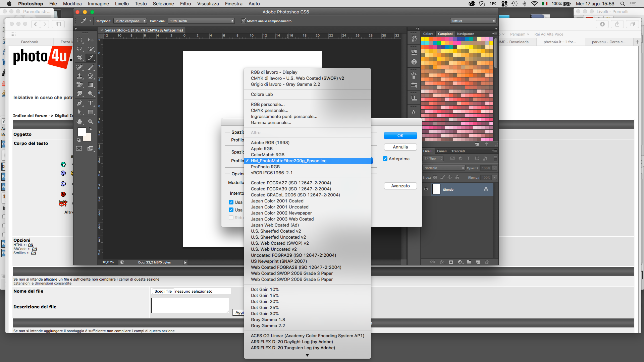
Task: Toggle lock transparent pixels for layers
Action: (435, 178)
